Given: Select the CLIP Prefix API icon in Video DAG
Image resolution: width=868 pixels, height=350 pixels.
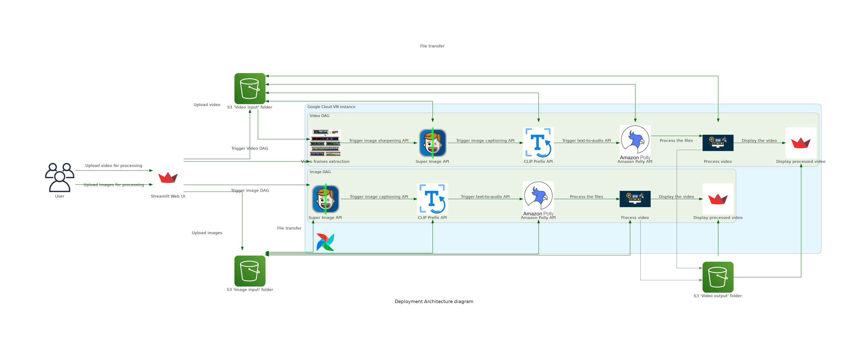Looking at the screenshot, I should pos(538,143).
